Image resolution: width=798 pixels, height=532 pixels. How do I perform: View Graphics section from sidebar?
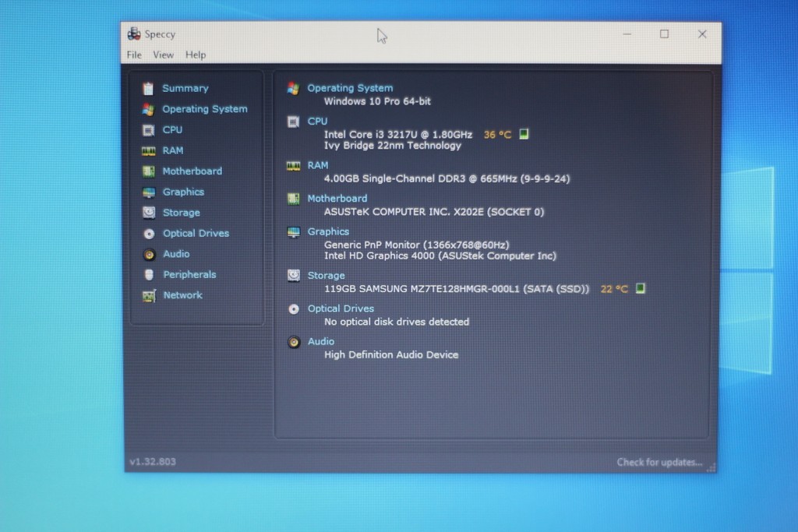(183, 192)
